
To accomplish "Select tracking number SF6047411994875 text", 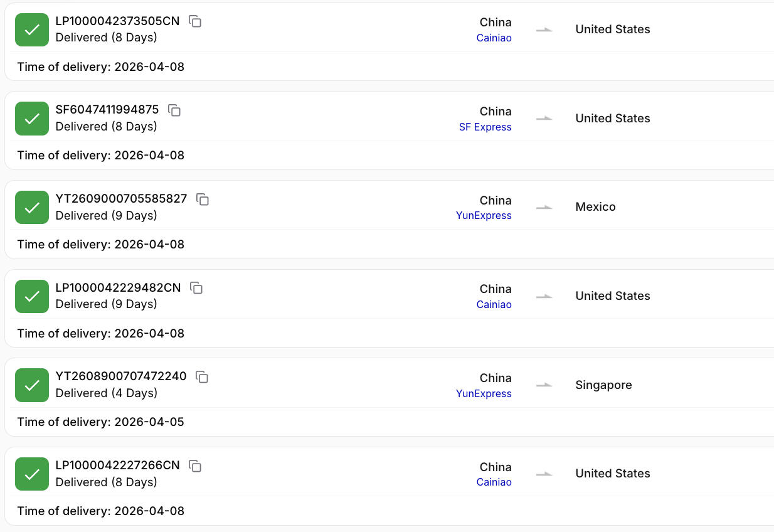I will 107,110.
